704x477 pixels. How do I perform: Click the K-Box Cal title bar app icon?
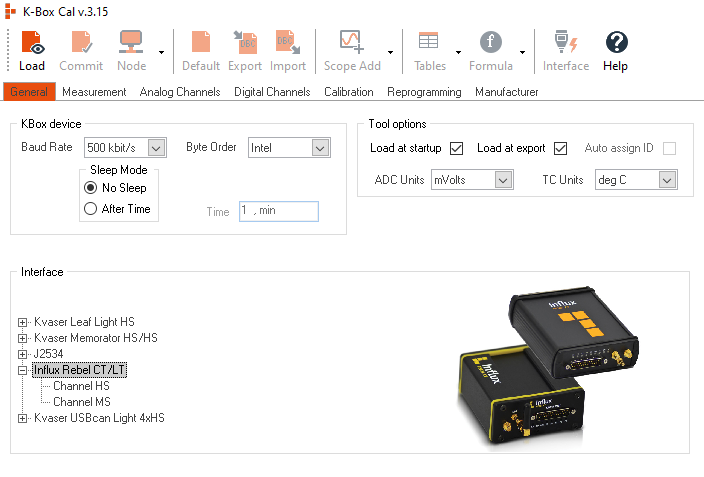(x=10, y=11)
